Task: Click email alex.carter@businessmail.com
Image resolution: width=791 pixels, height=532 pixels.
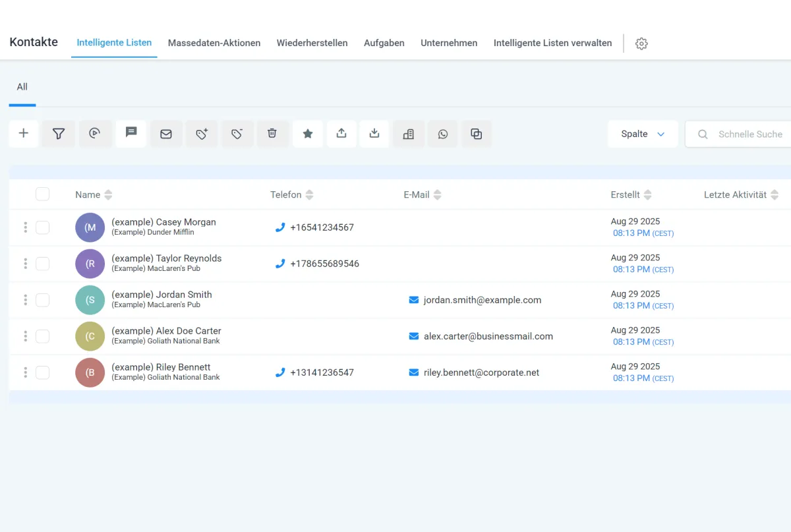Action: (488, 336)
